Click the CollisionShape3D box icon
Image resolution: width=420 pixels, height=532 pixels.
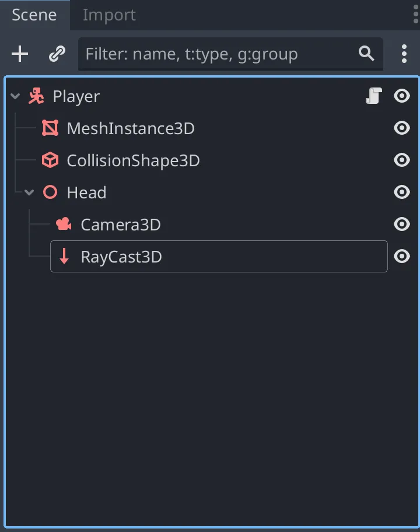50,160
